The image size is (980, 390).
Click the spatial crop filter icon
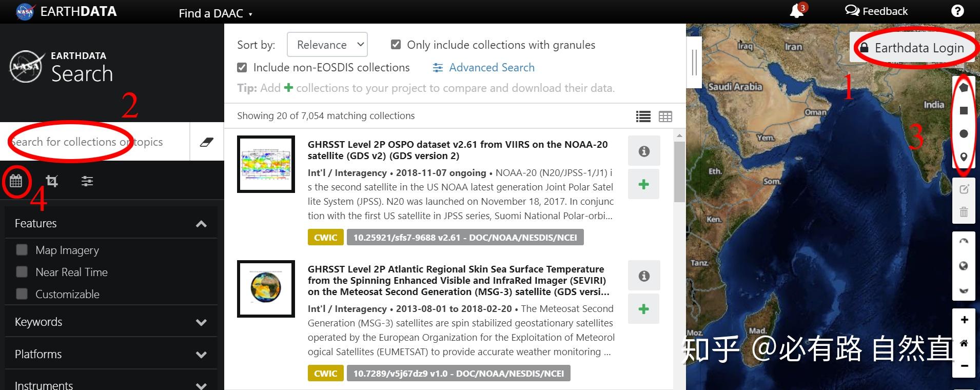coord(52,181)
